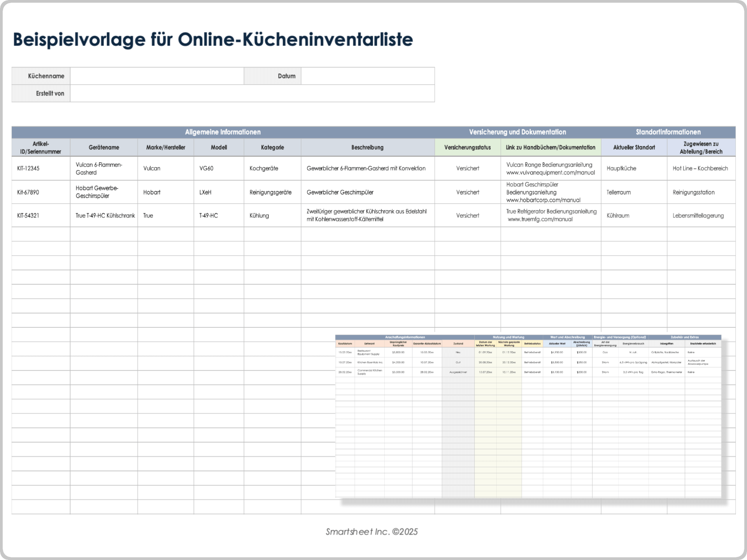The height and width of the screenshot is (560, 747).
Task: Select the Standortinformationen section header
Action: [668, 132]
